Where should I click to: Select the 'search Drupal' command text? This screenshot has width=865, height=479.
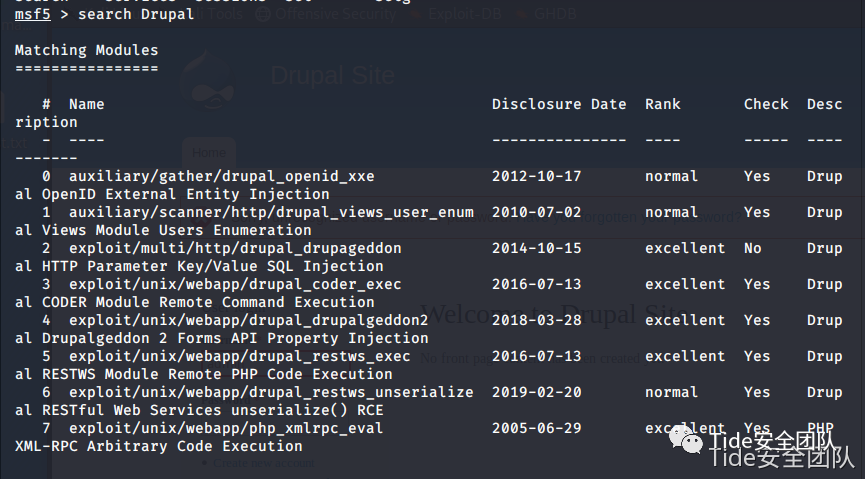(136, 14)
